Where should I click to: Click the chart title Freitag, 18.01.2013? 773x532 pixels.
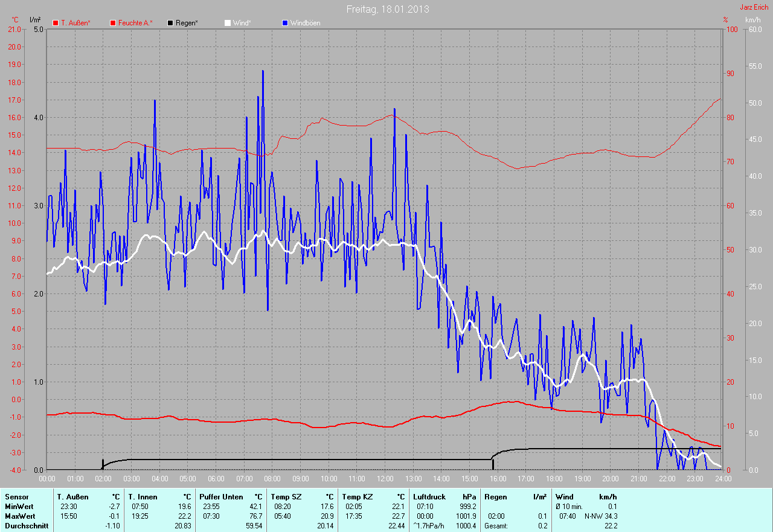click(x=388, y=10)
